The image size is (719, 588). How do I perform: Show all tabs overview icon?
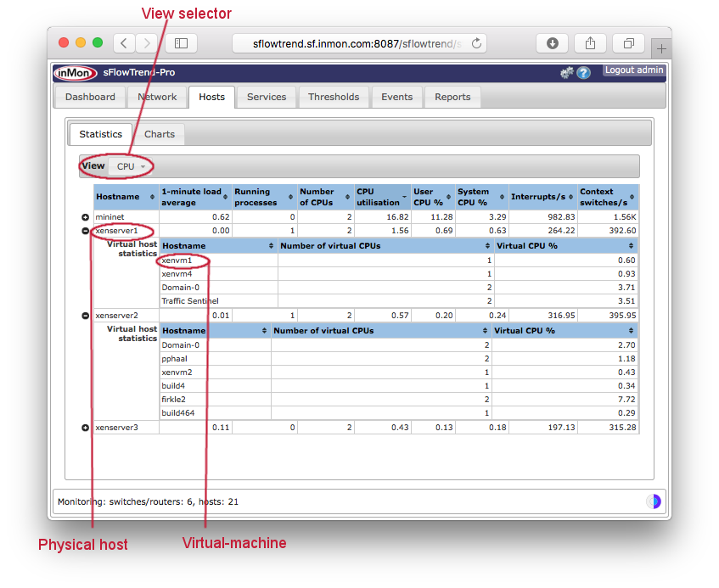click(629, 43)
